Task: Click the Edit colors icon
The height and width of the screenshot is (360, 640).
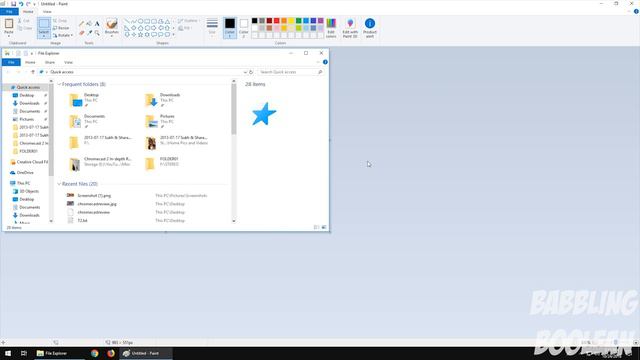Action: pos(331,28)
